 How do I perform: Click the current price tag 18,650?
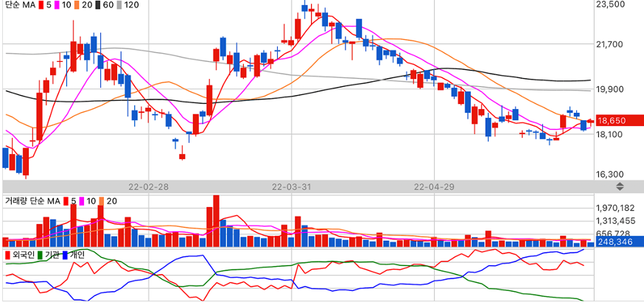pyautogui.click(x=618, y=121)
